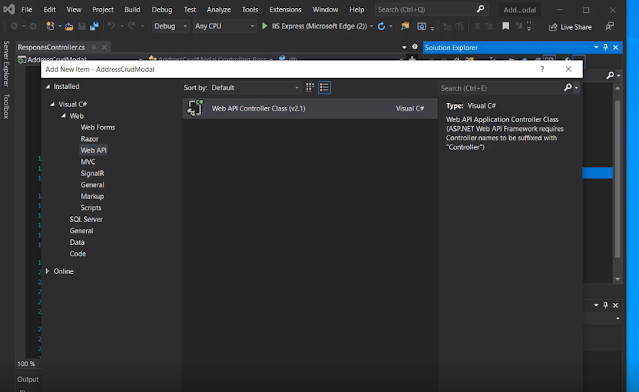The width and height of the screenshot is (639, 392).
Task: Click the save all files icon
Action: 94,26
